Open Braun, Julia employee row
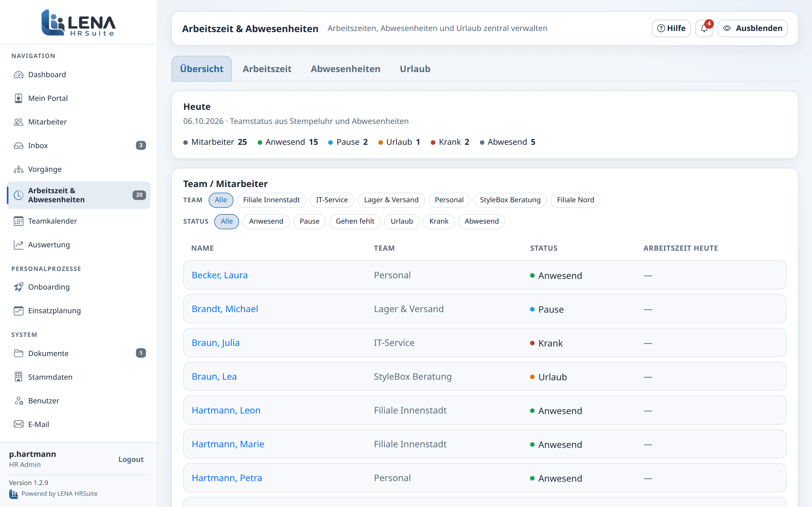 click(484, 343)
